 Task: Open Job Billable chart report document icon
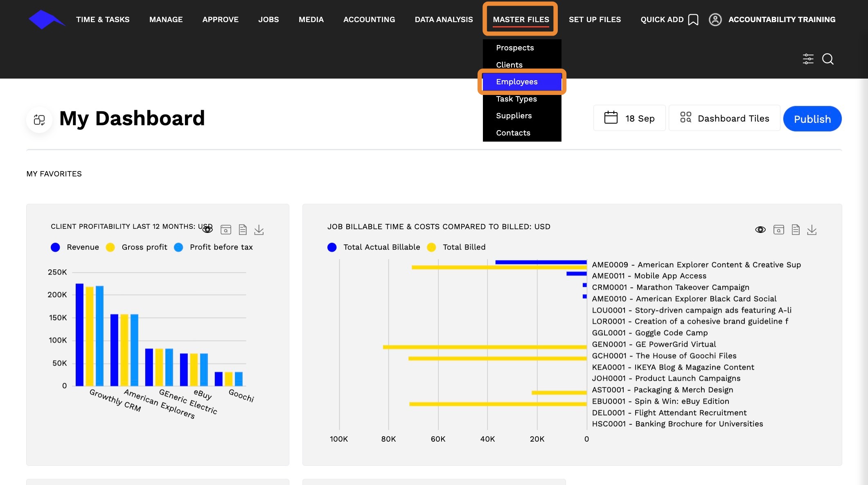click(796, 230)
